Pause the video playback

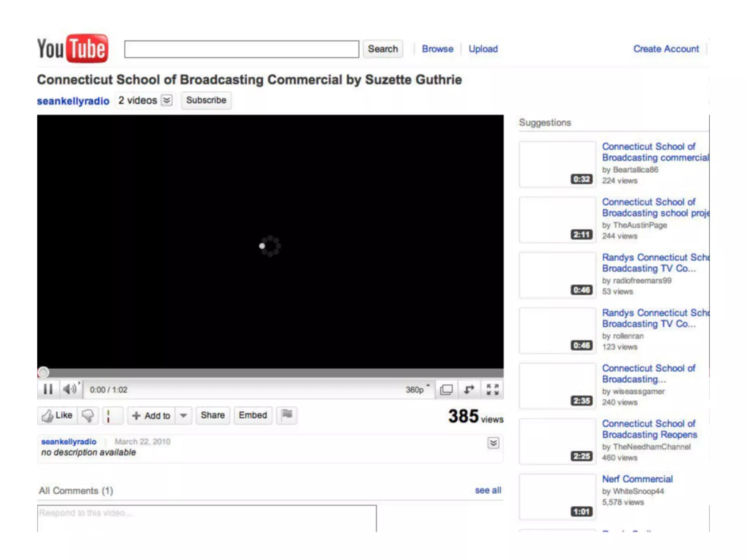[x=48, y=389]
